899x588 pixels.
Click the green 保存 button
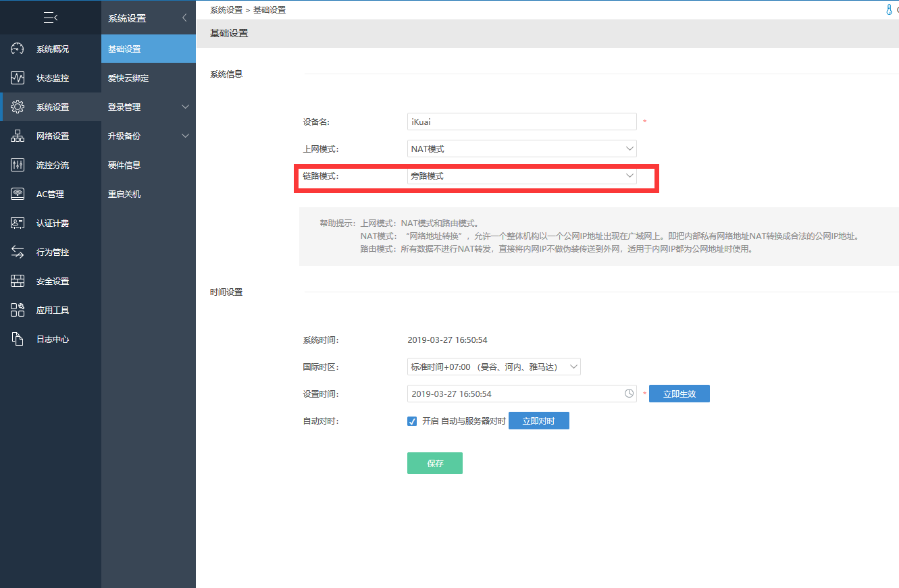434,463
